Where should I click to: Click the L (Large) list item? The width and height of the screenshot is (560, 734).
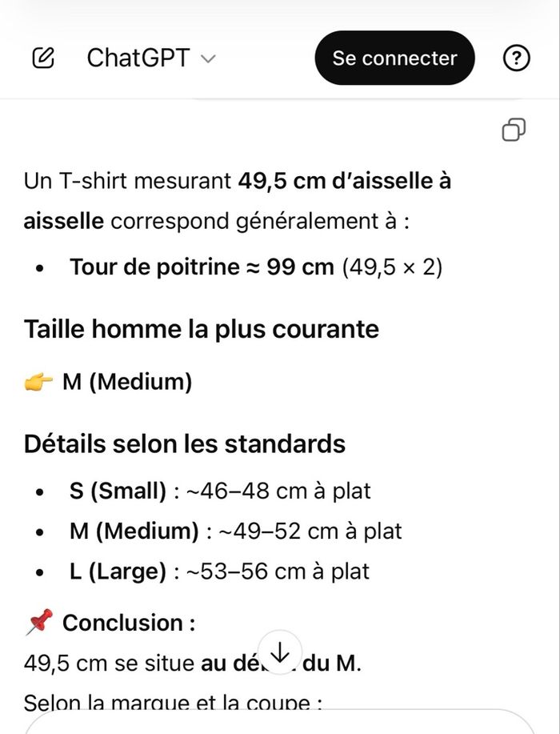click(219, 571)
